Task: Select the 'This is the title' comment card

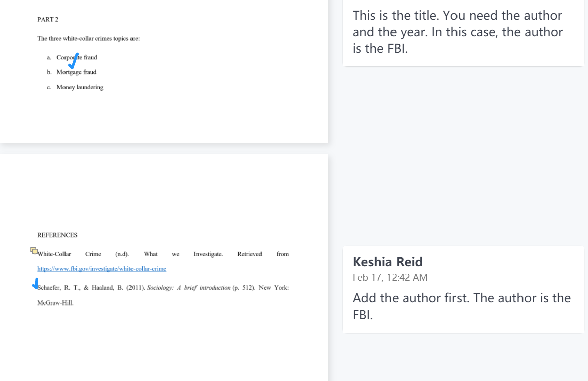Action: [463, 33]
